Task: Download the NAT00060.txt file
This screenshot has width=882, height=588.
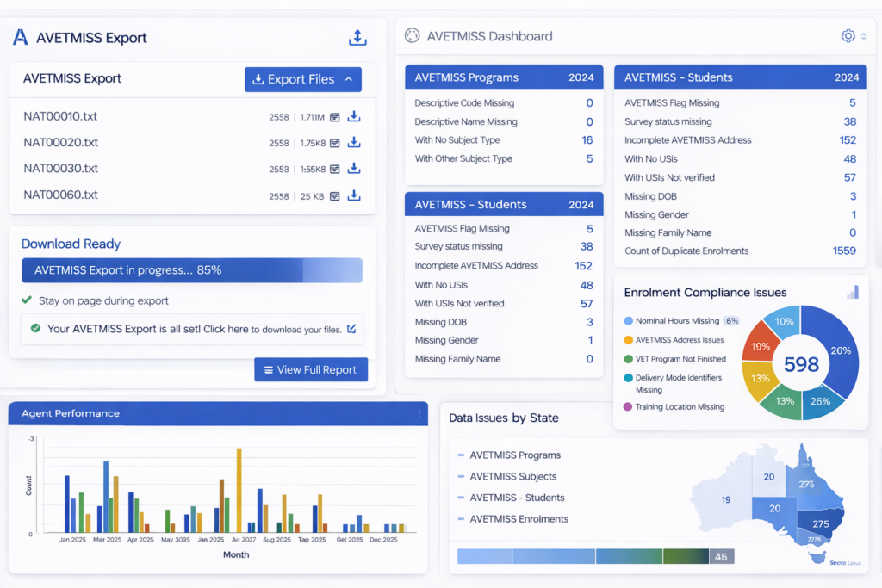Action: [353, 195]
